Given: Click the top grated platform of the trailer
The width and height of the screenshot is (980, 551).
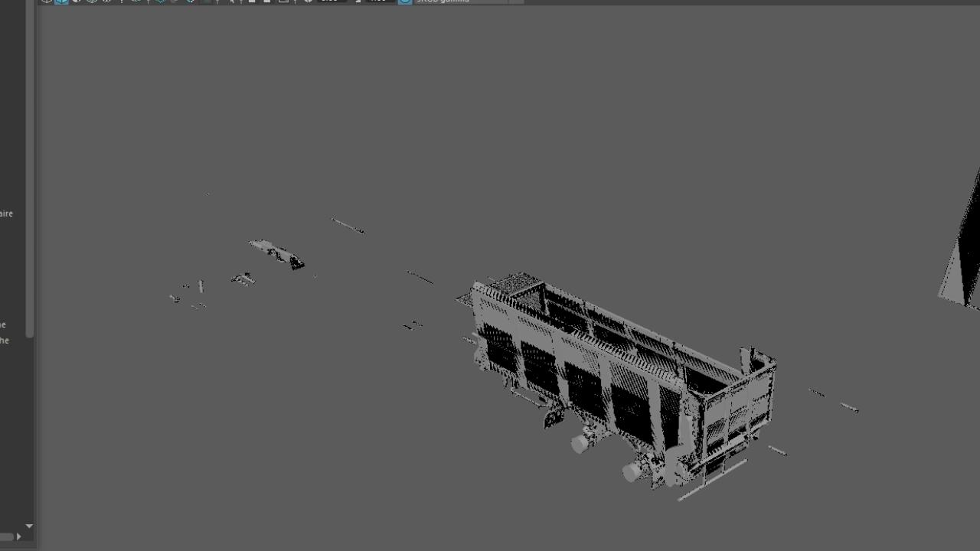Looking at the screenshot, I should pyautogui.click(x=514, y=283).
